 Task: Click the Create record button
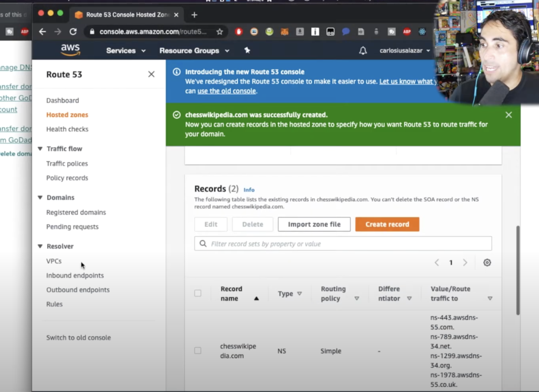[x=387, y=224]
